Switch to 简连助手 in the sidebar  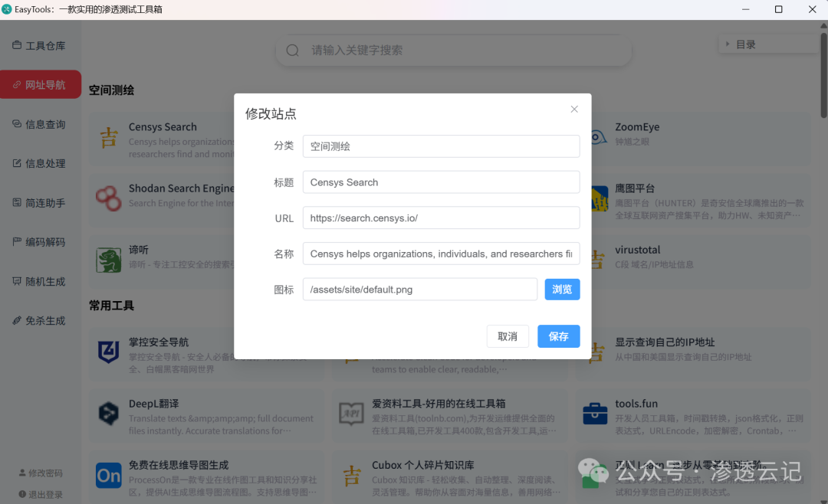[x=40, y=203]
